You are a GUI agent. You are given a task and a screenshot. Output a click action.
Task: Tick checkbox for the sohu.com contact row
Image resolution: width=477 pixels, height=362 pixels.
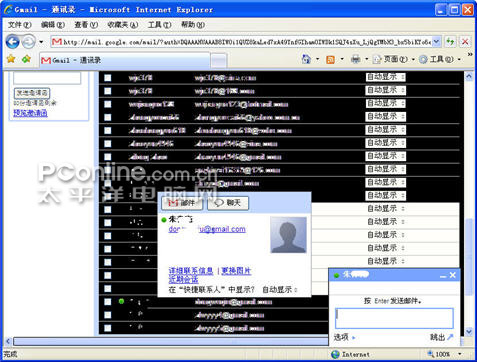(x=107, y=131)
